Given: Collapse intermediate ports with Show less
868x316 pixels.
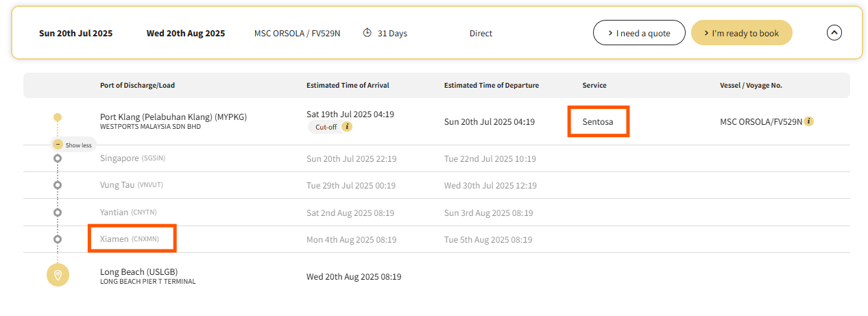Looking at the screenshot, I should [73, 145].
